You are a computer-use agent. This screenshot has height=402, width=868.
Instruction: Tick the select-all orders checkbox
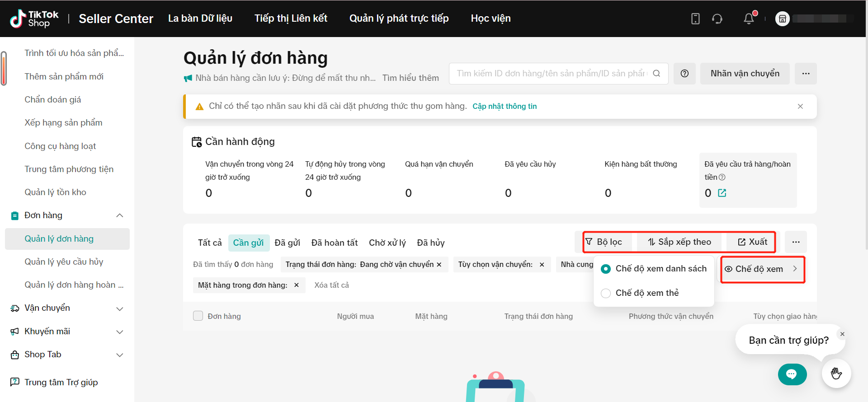[198, 316]
